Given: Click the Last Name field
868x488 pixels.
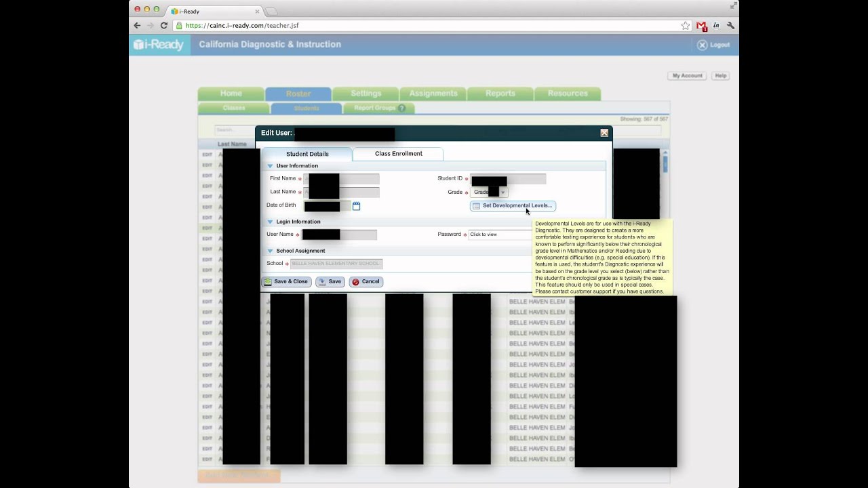Looking at the screenshot, I should [341, 192].
